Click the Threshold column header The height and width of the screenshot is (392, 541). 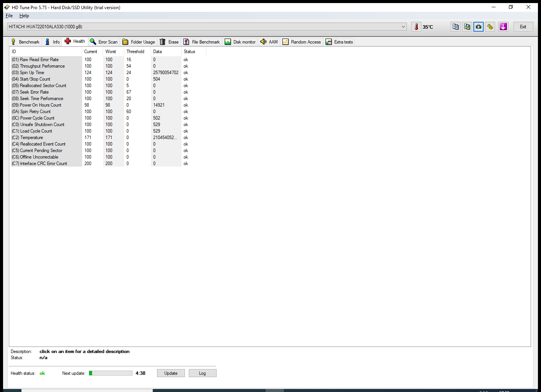point(138,52)
